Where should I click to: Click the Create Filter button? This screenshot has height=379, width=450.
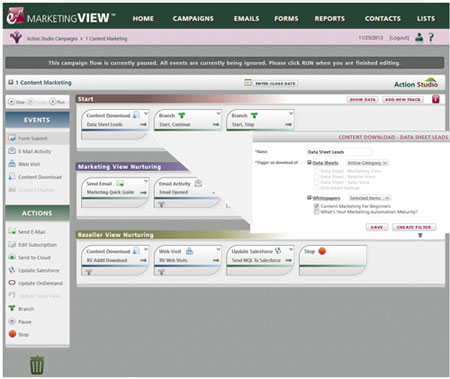(x=414, y=227)
